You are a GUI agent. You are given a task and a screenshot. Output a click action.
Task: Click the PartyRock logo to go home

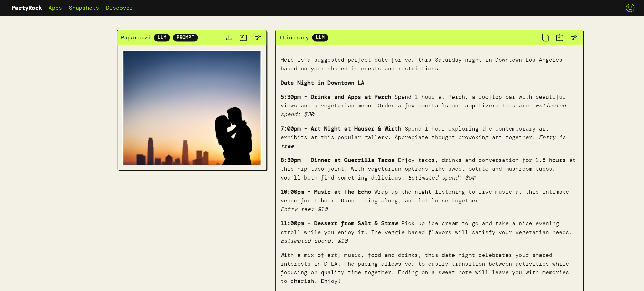(x=27, y=8)
